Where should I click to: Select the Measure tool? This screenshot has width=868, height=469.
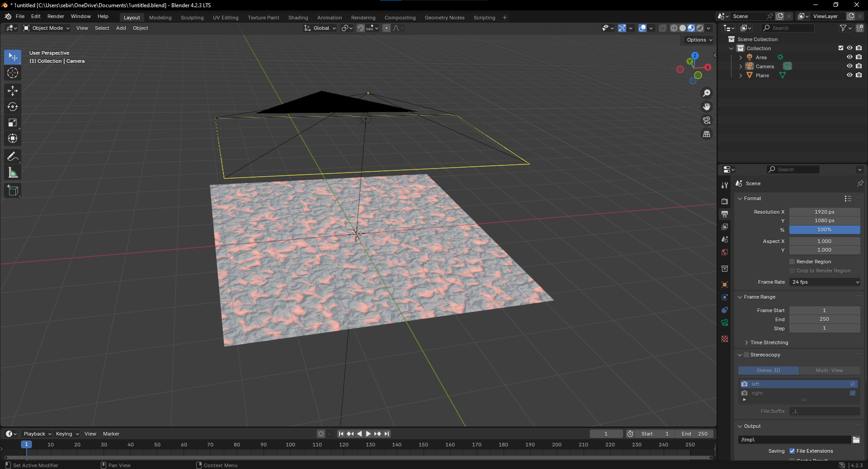13,172
